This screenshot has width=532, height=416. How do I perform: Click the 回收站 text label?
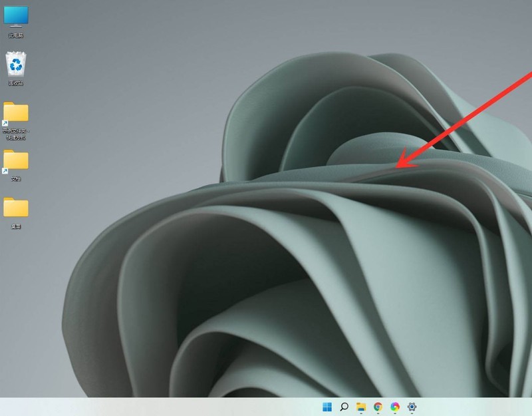(x=16, y=83)
